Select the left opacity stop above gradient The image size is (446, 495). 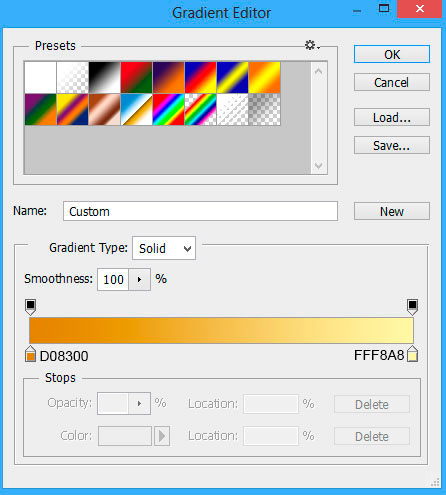click(x=30, y=307)
